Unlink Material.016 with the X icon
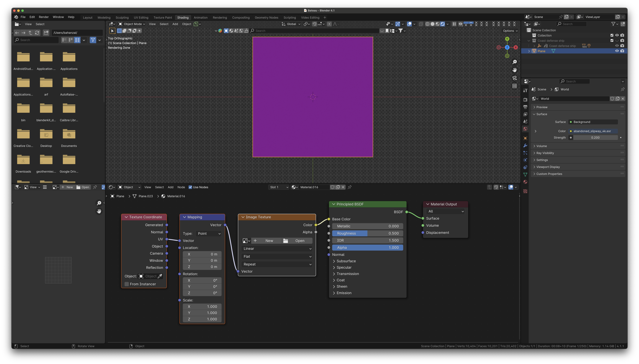Viewport: 639px width, 364px height. click(343, 187)
